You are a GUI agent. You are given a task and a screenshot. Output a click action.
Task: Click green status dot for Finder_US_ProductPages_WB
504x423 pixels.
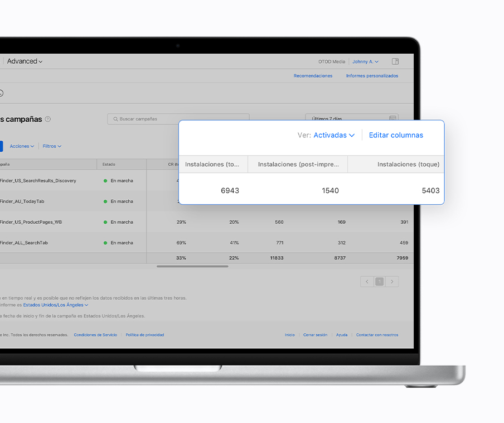pos(105,222)
